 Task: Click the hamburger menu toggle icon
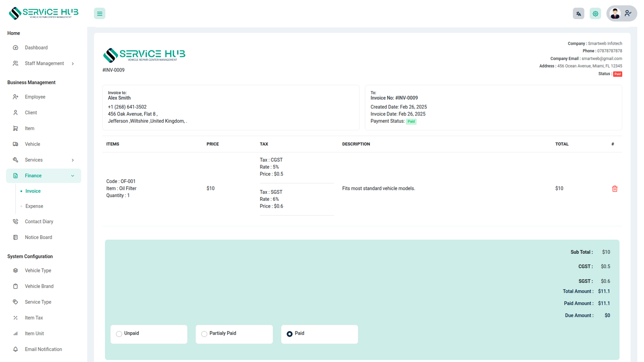(99, 14)
